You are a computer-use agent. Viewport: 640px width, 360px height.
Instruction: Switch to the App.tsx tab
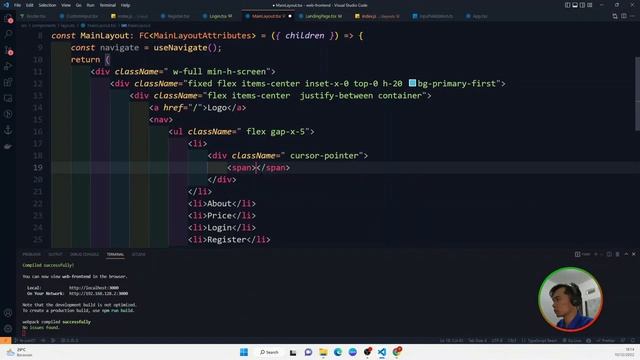coord(477,16)
